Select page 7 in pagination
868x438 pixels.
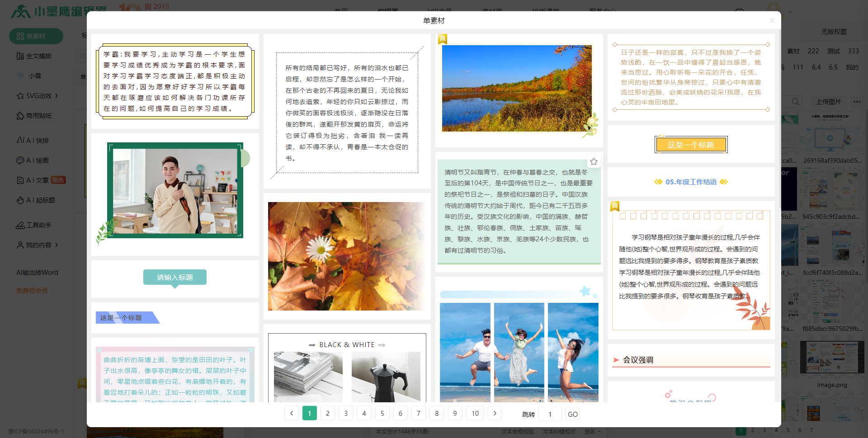tap(419, 413)
